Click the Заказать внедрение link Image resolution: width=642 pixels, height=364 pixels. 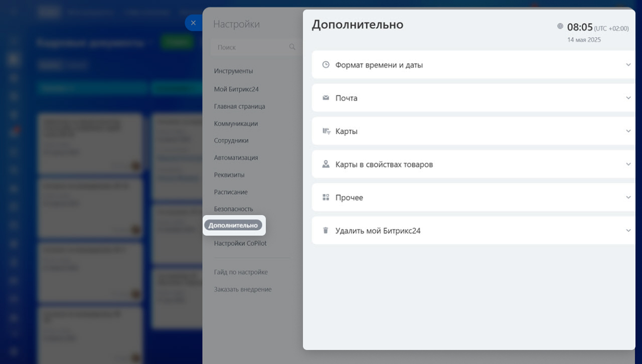point(242,289)
